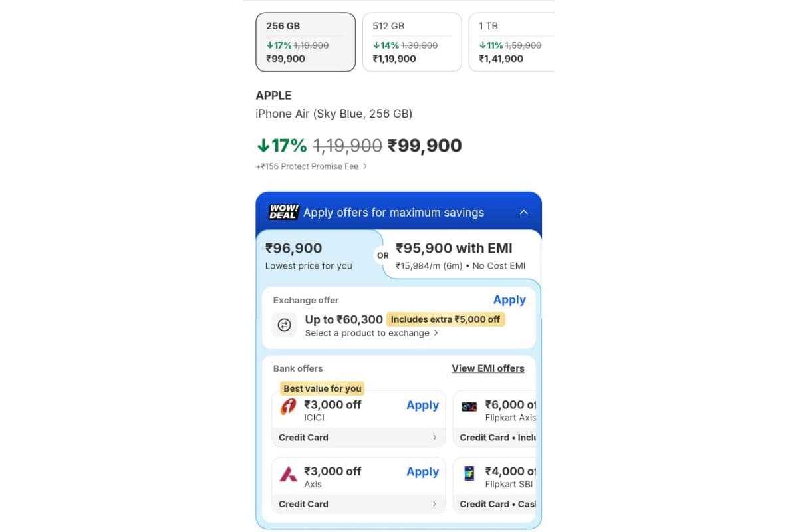Viewport: 798px width, 532px height.
Task: Collapse the Apply offers section chevron
Action: (x=523, y=212)
